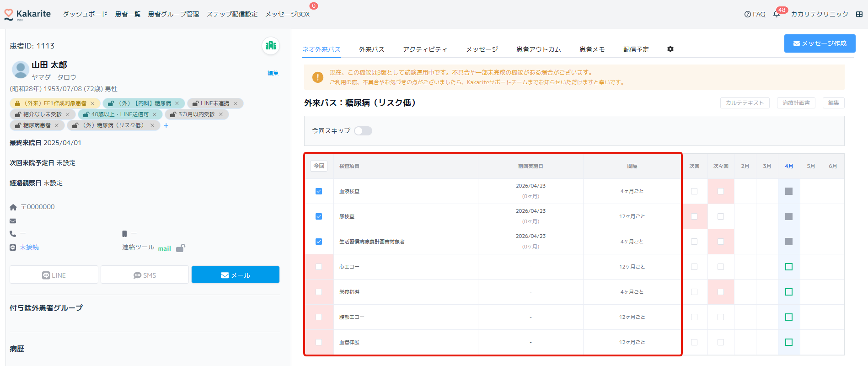This screenshot has height=366, width=868.
Task: Click the 編集 link beside patient name
Action: tap(273, 73)
